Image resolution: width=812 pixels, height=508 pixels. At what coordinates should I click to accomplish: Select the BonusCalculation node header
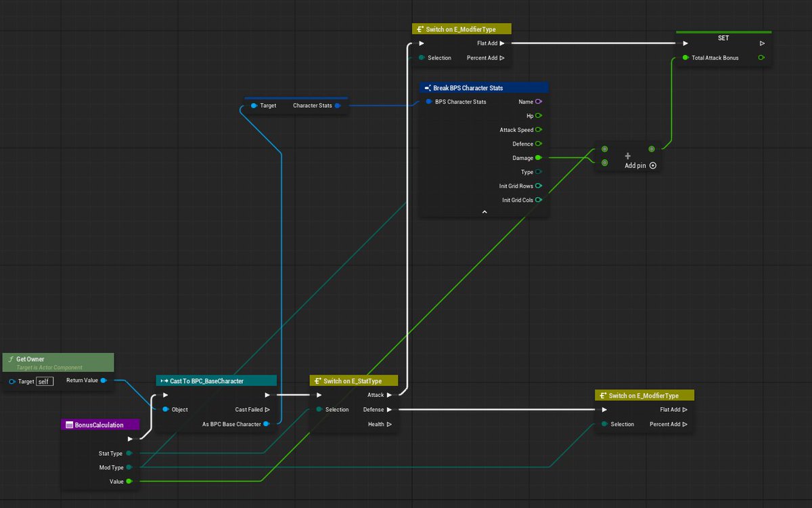[100, 425]
